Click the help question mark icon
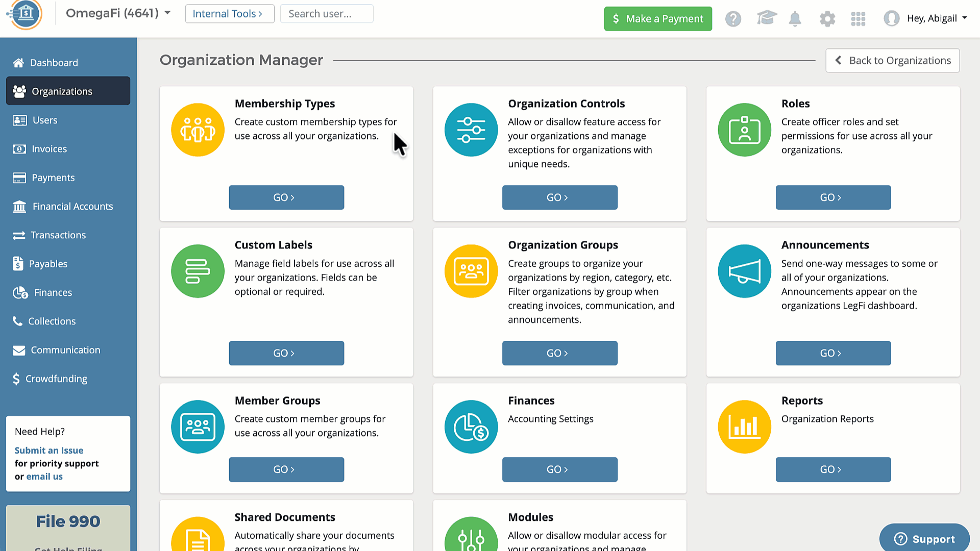This screenshot has height=551, width=980. [x=733, y=19]
